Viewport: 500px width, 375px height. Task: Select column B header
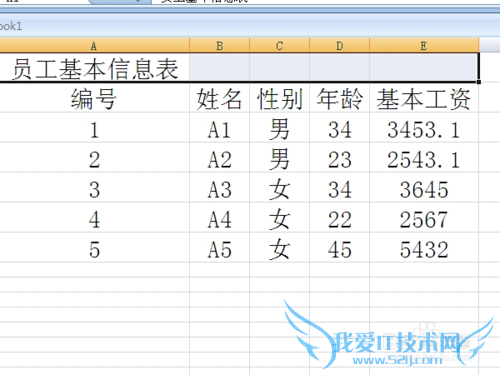(x=219, y=45)
